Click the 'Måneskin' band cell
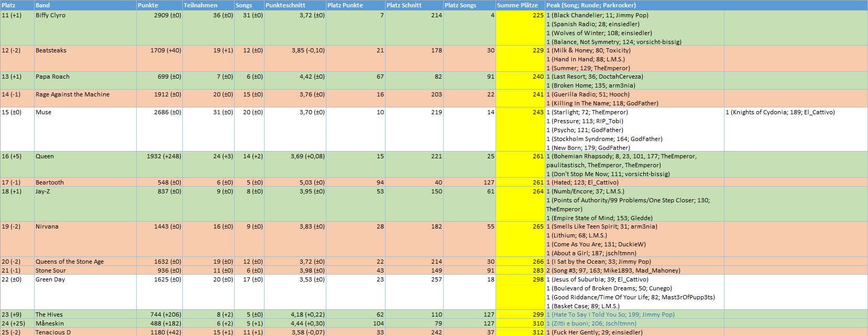 [x=85, y=323]
